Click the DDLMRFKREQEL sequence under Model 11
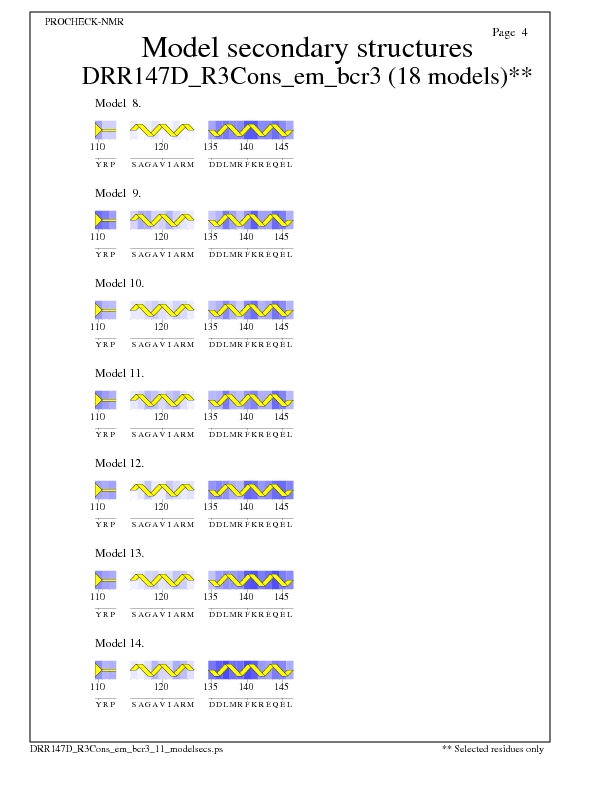The height and width of the screenshot is (792, 612). tap(250, 434)
